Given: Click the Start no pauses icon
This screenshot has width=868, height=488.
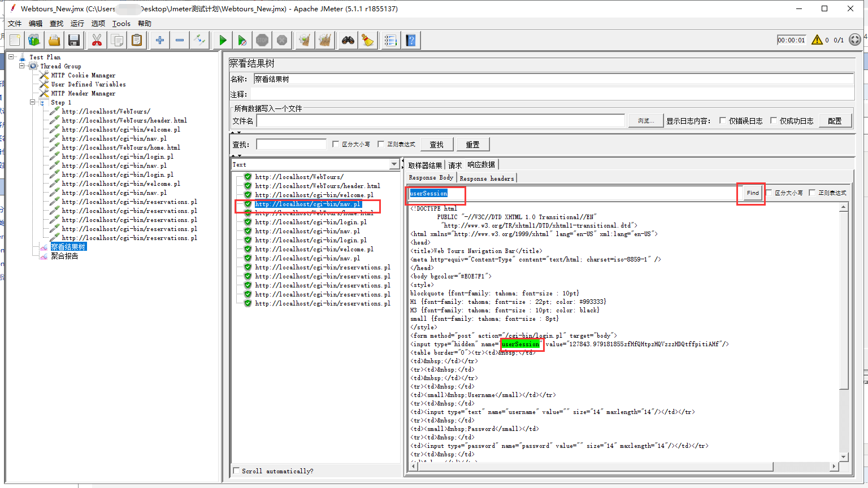Looking at the screenshot, I should click(x=242, y=40).
